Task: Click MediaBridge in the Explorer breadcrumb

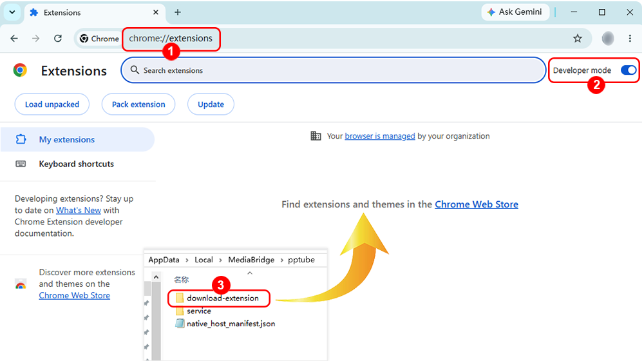Action: point(251,260)
